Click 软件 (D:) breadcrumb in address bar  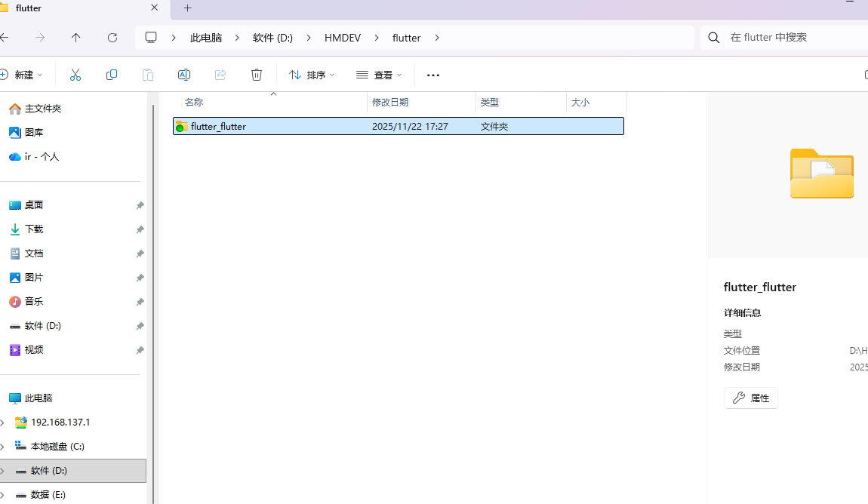click(272, 38)
